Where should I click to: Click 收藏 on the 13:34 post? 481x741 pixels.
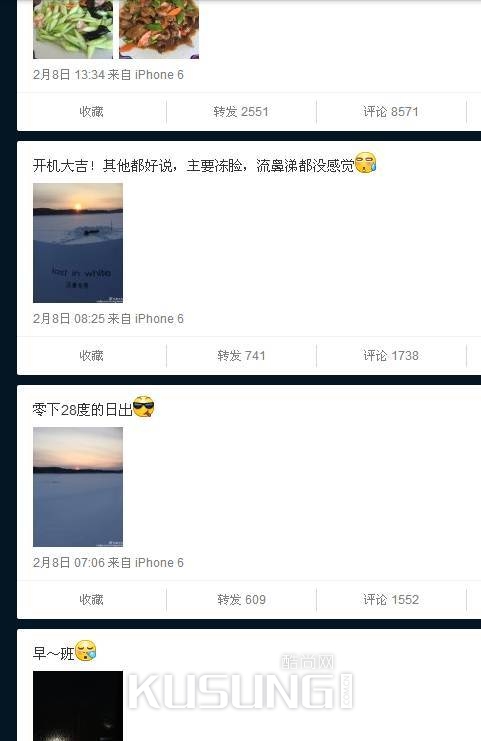click(91, 112)
